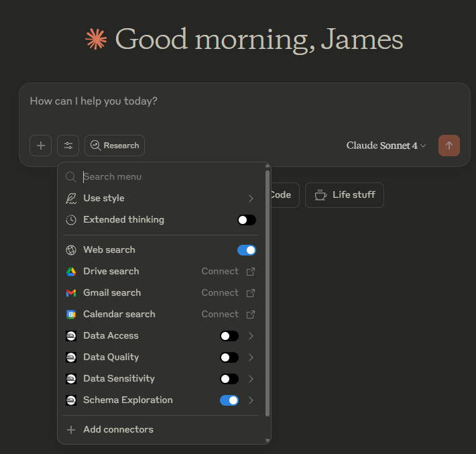
Task: Disable the Web search toggle
Action: (x=247, y=250)
